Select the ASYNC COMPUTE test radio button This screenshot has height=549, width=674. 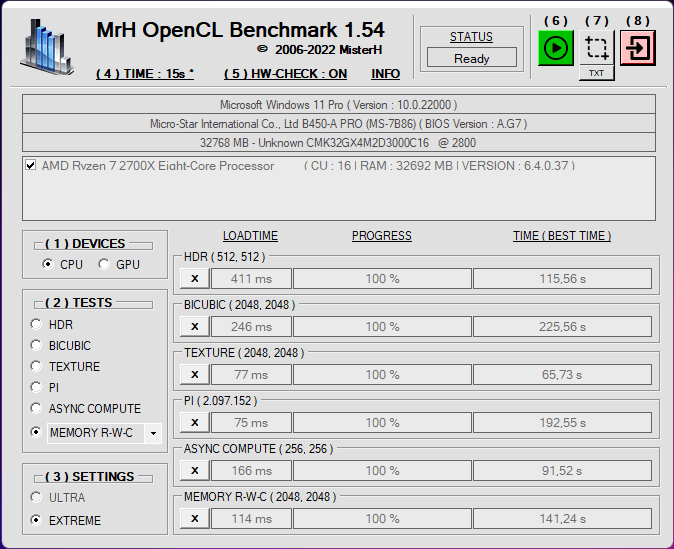click(x=36, y=408)
